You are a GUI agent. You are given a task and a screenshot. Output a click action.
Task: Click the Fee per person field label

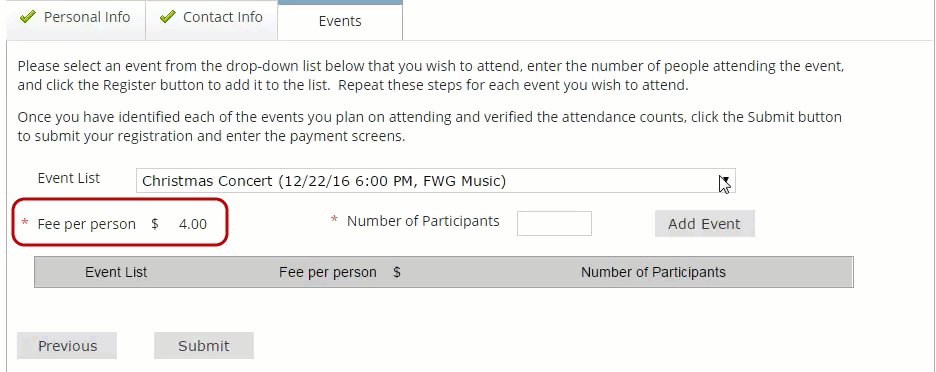point(87,225)
